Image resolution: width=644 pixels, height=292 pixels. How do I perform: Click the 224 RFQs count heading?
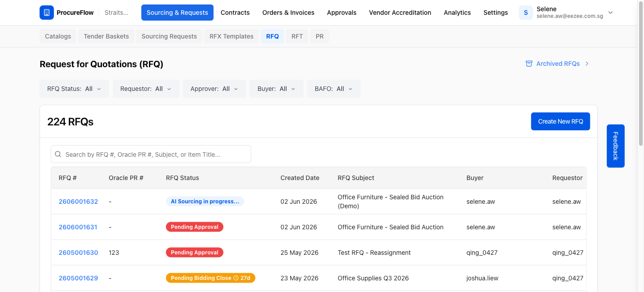(70, 121)
